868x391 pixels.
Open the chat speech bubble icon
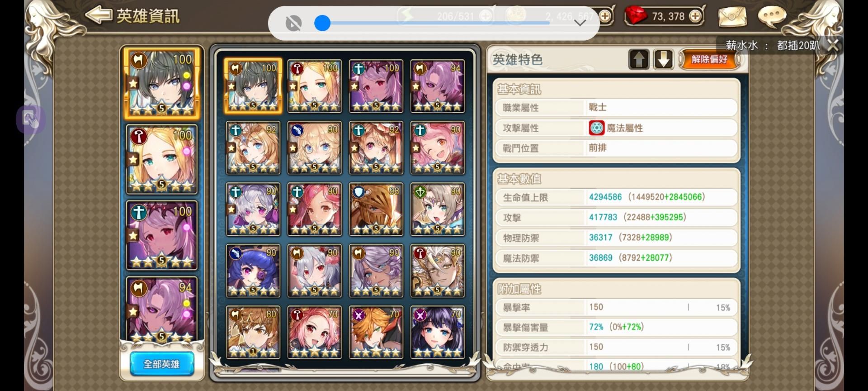pos(772,16)
